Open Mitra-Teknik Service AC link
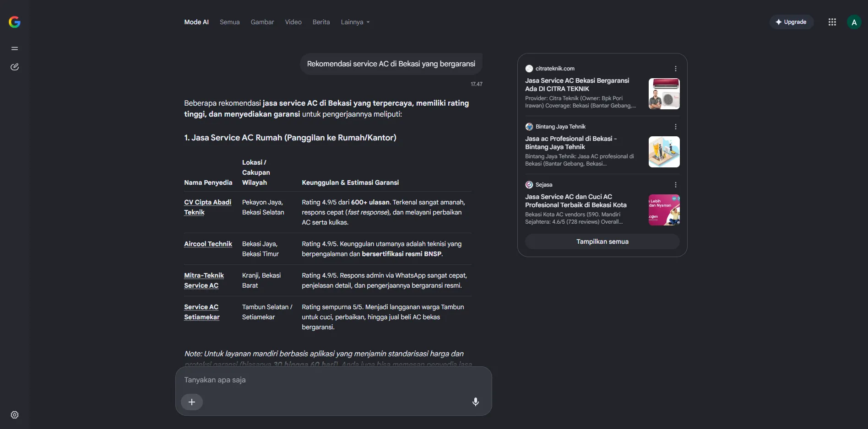Screen dimensions: 868x429 pyautogui.click(x=204, y=280)
